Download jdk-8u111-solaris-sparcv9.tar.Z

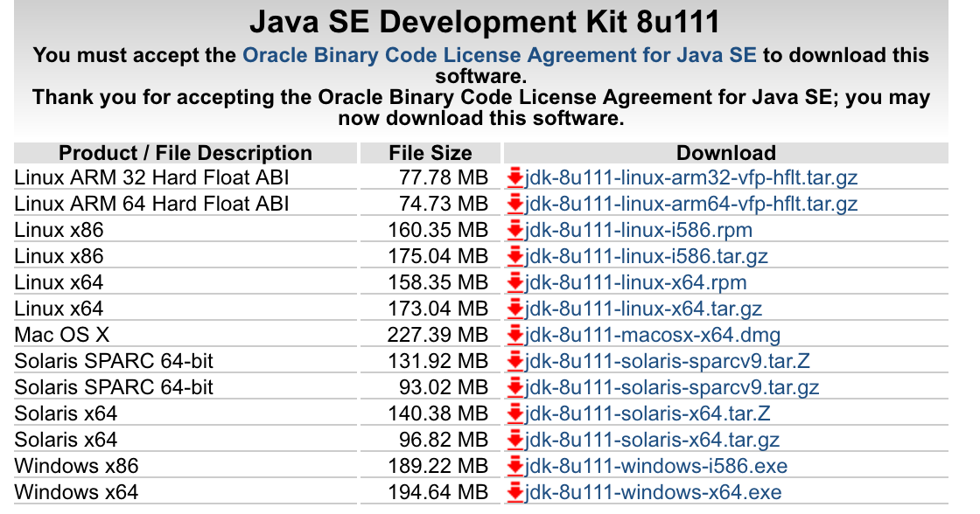[x=668, y=362]
